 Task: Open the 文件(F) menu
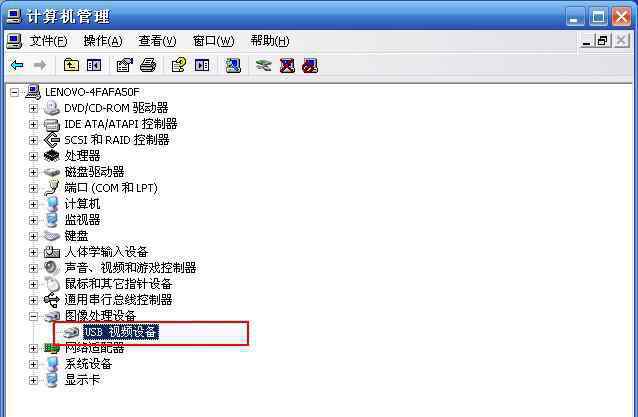point(48,41)
